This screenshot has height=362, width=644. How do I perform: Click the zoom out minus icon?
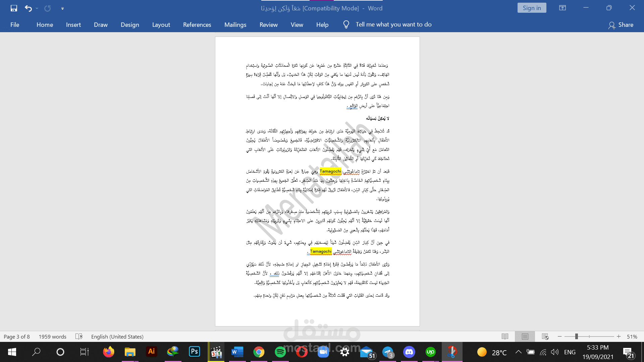click(x=559, y=337)
